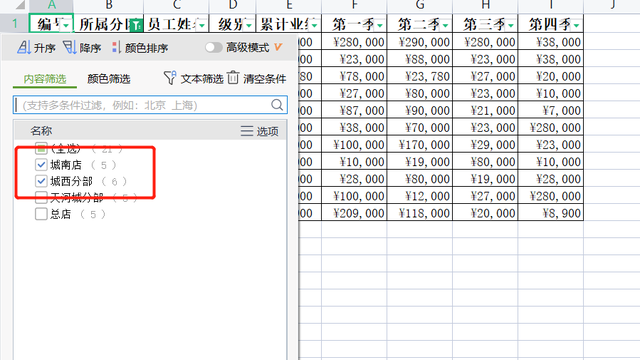The height and width of the screenshot is (360, 640).
Task: Click cell ¥88,000 in 第二季 column
Action: point(420,59)
